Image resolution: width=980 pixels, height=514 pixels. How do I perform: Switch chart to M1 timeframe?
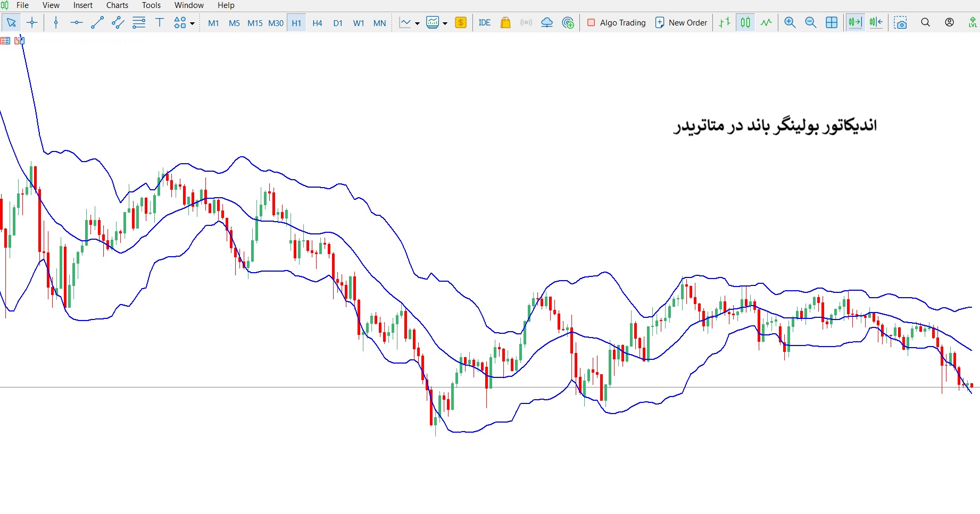(213, 23)
